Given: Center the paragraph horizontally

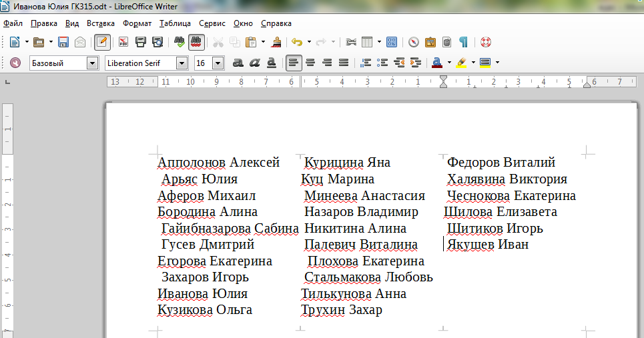Looking at the screenshot, I should click(310, 63).
